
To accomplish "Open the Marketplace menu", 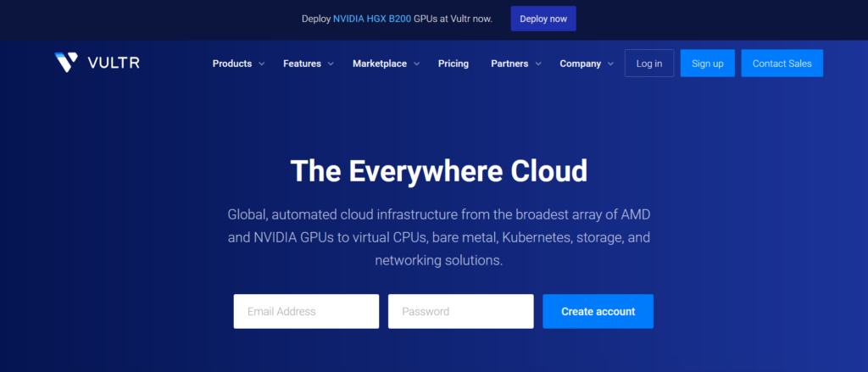I will tap(380, 64).
